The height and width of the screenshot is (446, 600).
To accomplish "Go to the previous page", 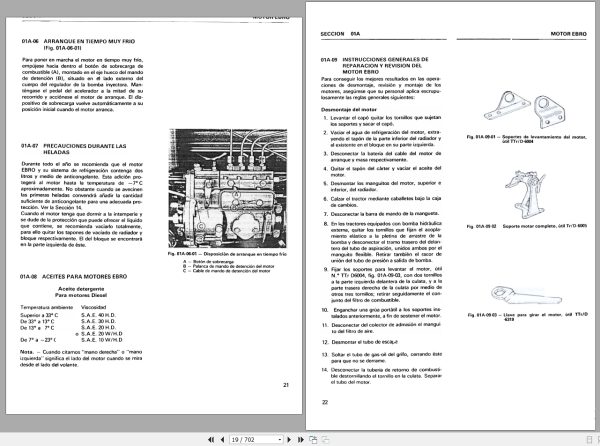I will pos(222,440).
